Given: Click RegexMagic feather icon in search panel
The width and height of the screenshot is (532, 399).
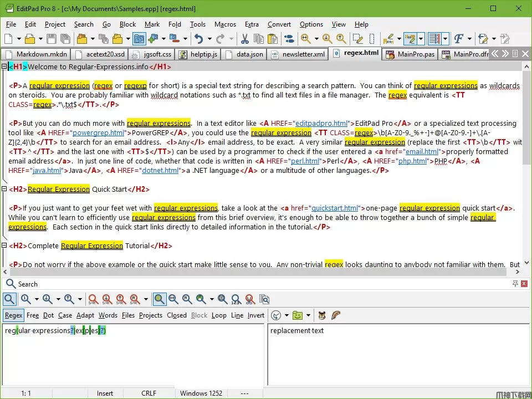Looking at the screenshot, I should (x=335, y=315).
